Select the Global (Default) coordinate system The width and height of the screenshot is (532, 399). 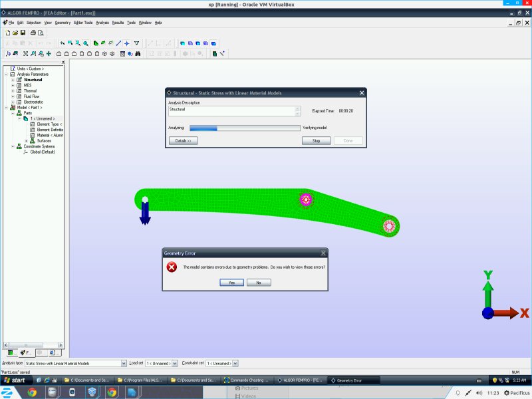coord(43,152)
